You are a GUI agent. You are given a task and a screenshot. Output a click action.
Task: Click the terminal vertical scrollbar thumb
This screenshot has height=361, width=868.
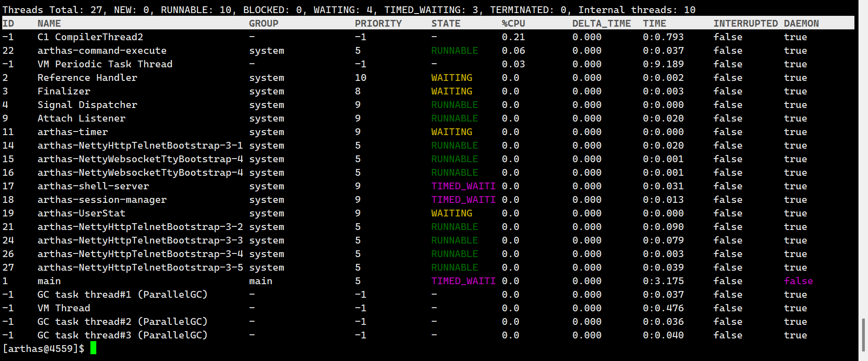(x=863, y=335)
